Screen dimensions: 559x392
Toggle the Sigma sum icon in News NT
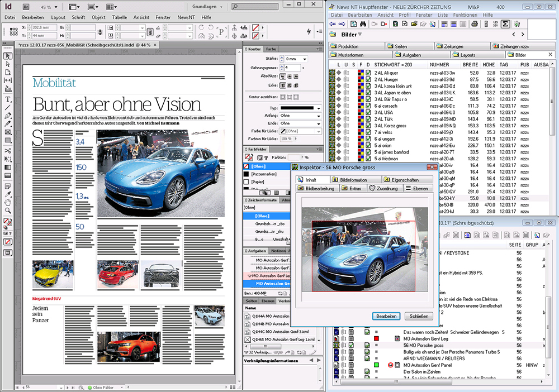[x=505, y=24]
